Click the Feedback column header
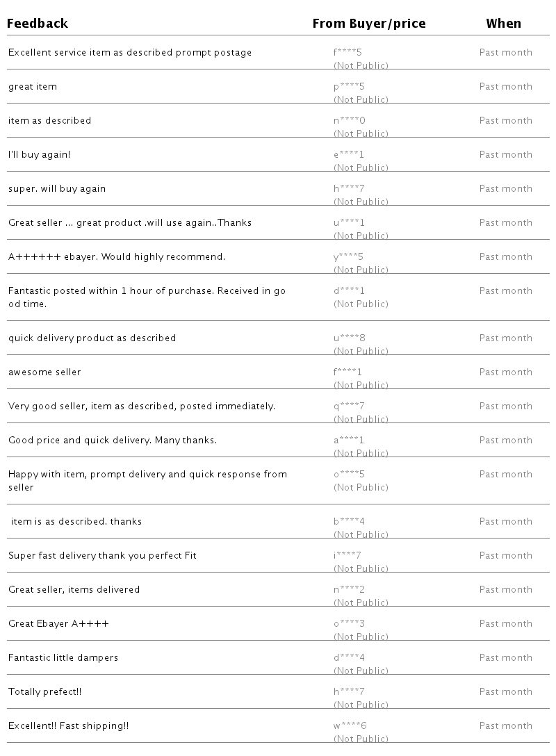The width and height of the screenshot is (556, 756). pos(38,24)
